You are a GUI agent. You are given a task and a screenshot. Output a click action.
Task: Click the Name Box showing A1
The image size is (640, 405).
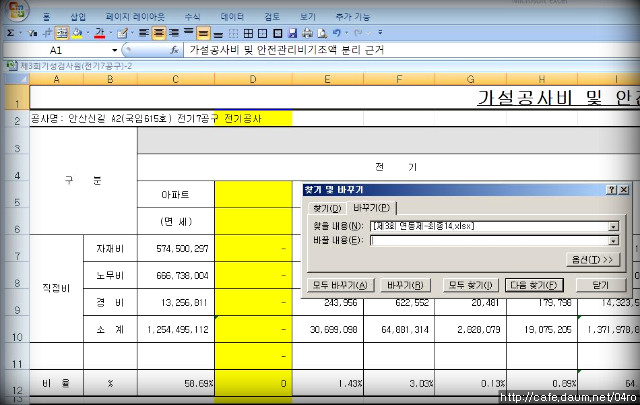tap(57, 50)
